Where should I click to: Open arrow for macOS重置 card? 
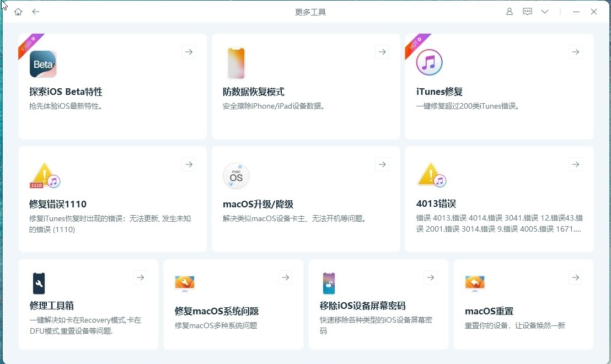click(576, 277)
